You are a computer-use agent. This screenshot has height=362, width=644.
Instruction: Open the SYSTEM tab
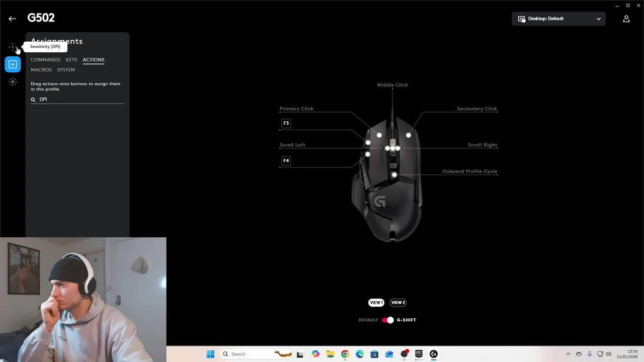coord(66,70)
